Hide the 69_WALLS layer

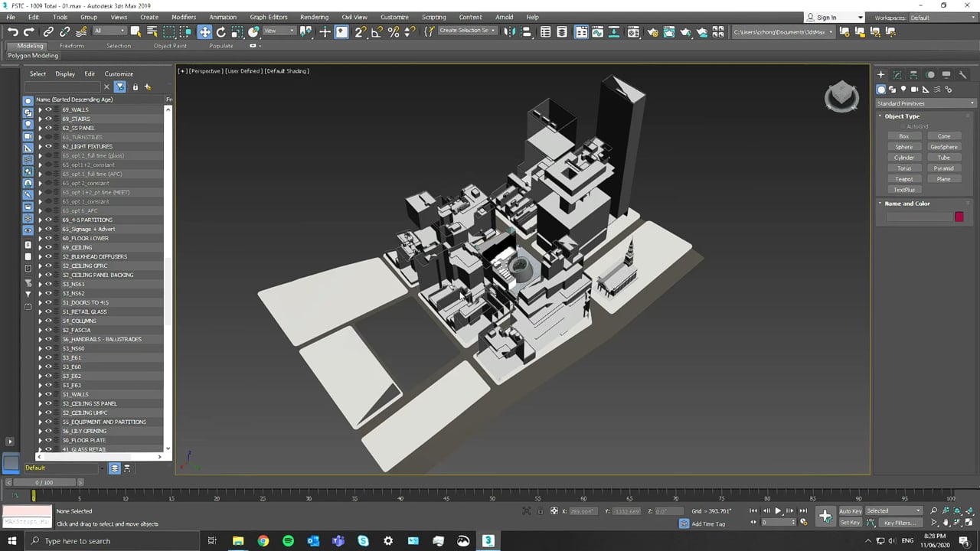click(x=49, y=109)
